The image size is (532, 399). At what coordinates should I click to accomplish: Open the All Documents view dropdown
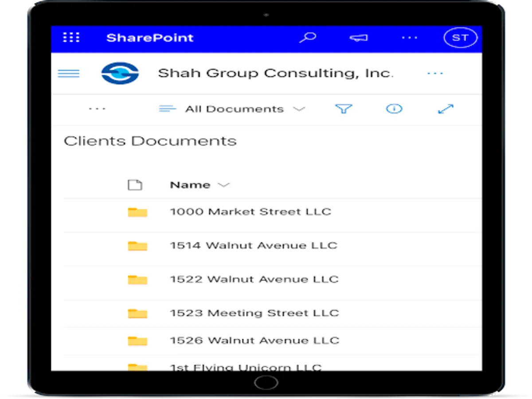pos(232,109)
